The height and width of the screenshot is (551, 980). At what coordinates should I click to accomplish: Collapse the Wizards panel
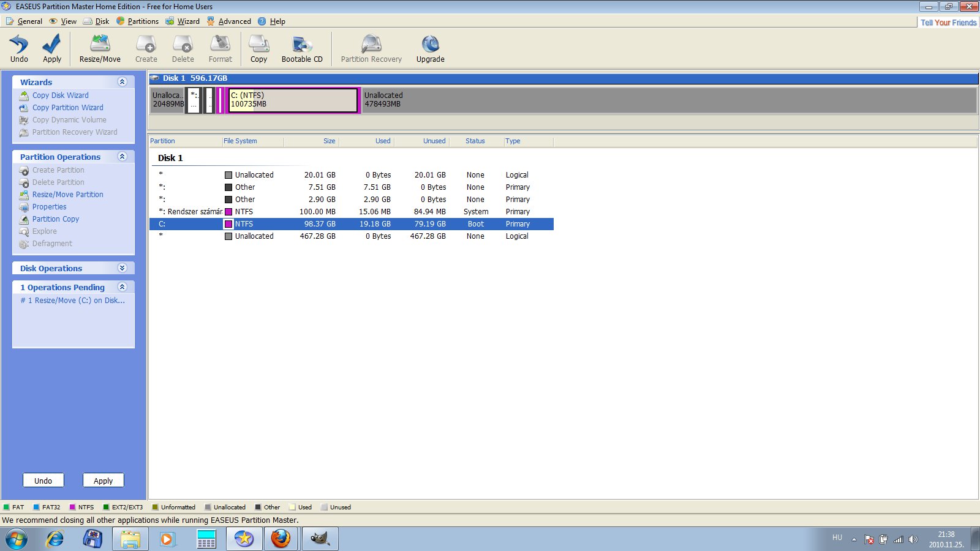[x=122, y=82]
